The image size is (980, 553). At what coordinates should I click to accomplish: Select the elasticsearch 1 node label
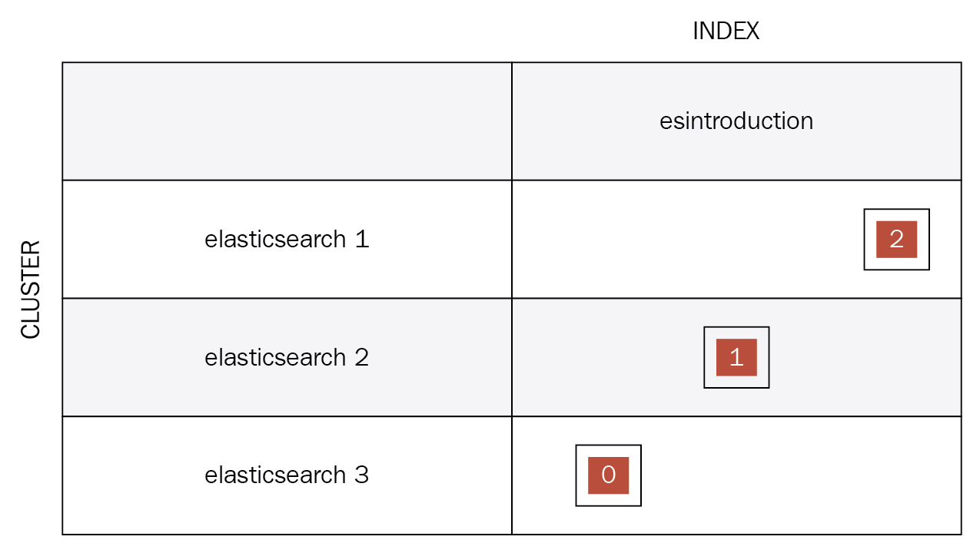click(x=287, y=239)
